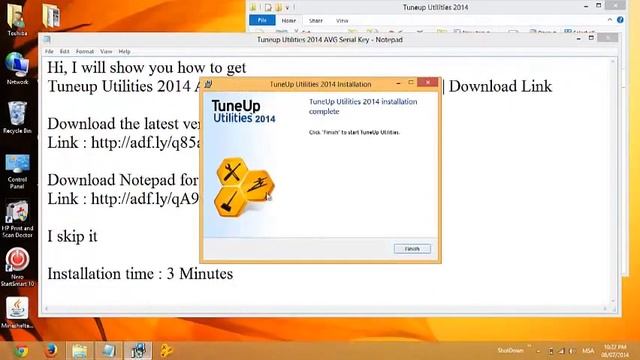Image resolution: width=640 pixels, height=360 pixels.
Task: Open the taskbar clock and date
Action: (x=614, y=351)
